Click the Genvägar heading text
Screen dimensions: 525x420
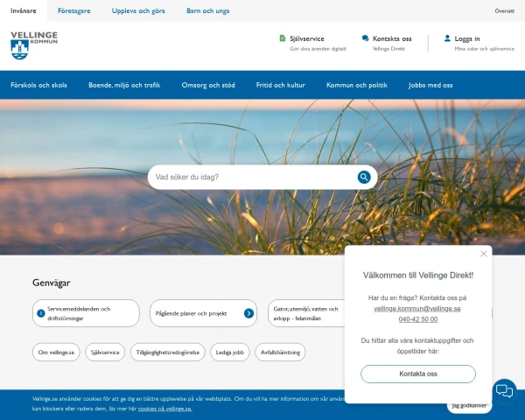52,283
